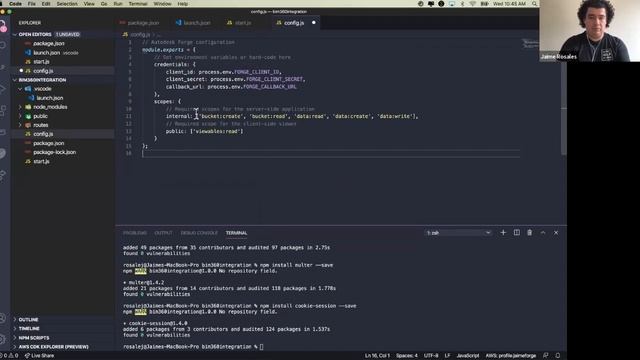Click the feedback icon in status bar
Screen dimensions: 640x360
point(546,356)
